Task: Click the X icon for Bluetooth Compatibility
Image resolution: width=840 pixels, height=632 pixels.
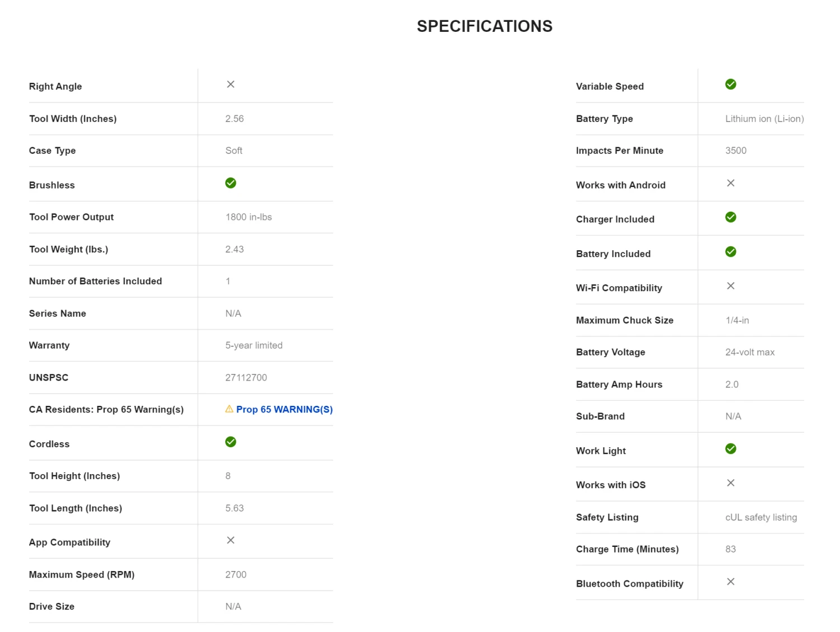Action: (x=731, y=582)
